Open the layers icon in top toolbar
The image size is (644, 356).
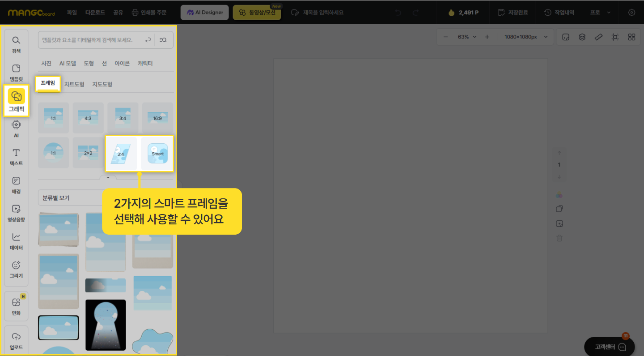(582, 37)
